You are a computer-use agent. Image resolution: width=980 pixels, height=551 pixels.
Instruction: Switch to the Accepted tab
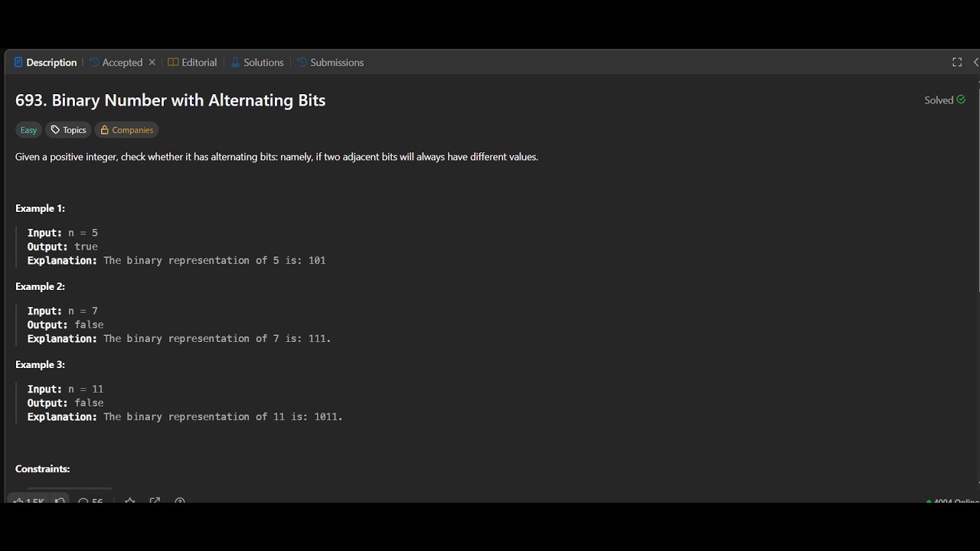116,63
